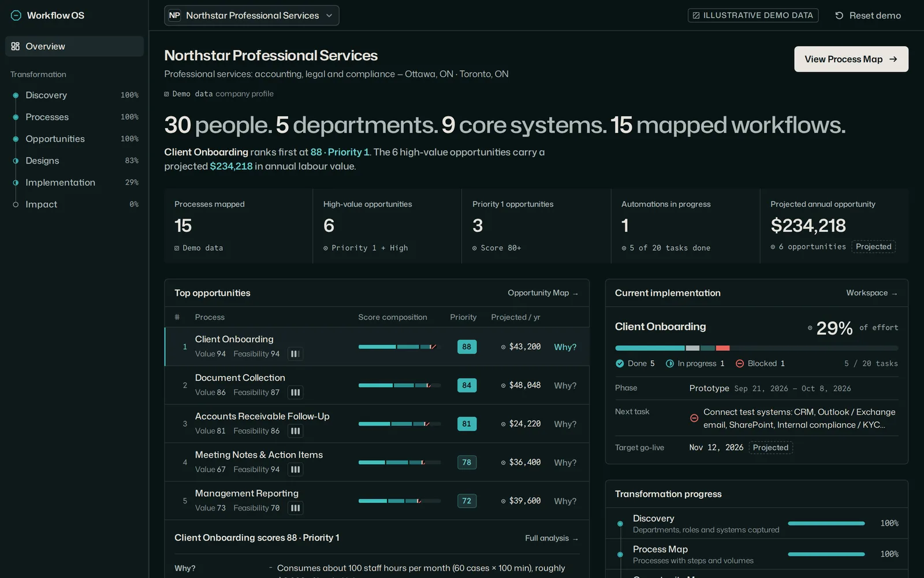924x578 pixels.
Task: Open Implementation stage in sidebar
Action: (74, 183)
